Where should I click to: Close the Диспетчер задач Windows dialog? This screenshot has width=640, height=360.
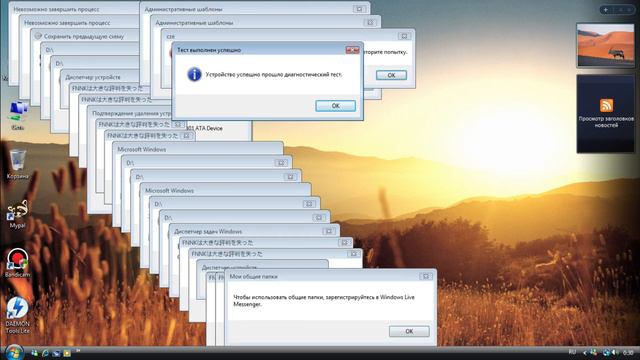[329, 231]
